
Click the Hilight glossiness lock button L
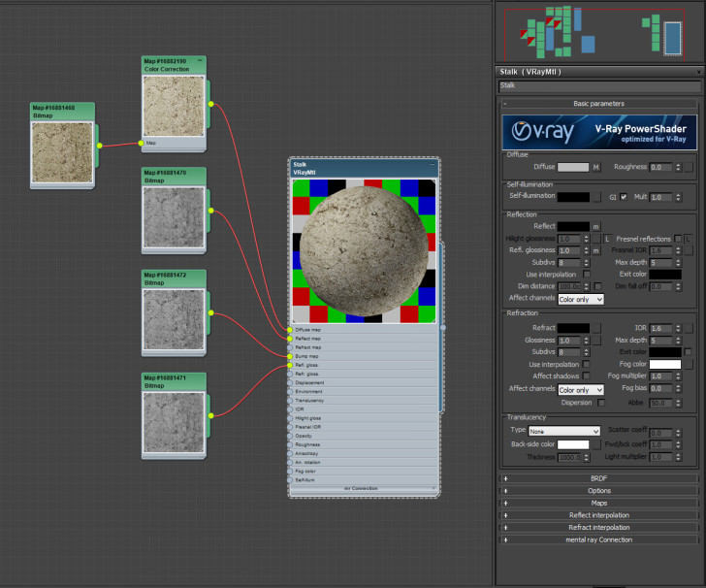point(606,239)
